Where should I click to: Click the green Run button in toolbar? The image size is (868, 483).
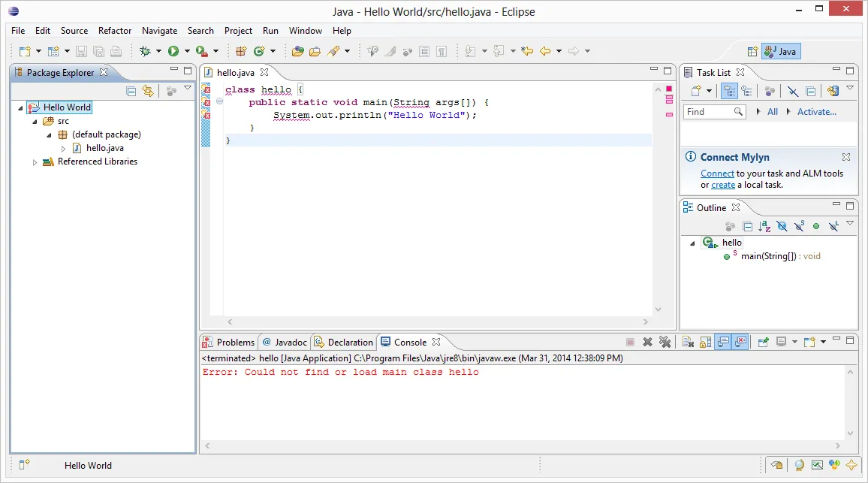[173, 51]
